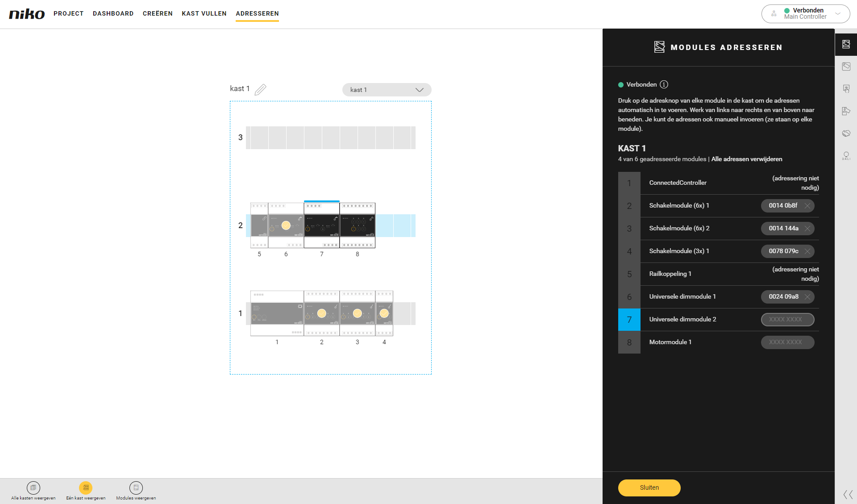
Task: Go to the DASHBOARD tab
Action: pyautogui.click(x=113, y=13)
